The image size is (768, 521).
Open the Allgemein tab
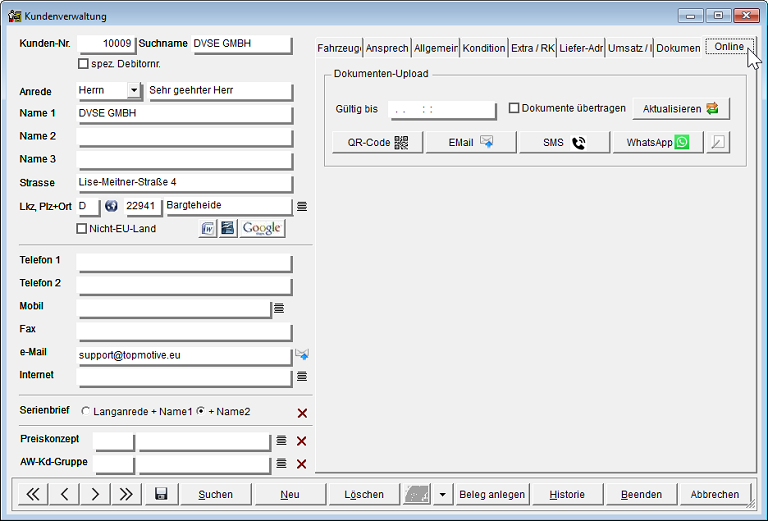(435, 48)
